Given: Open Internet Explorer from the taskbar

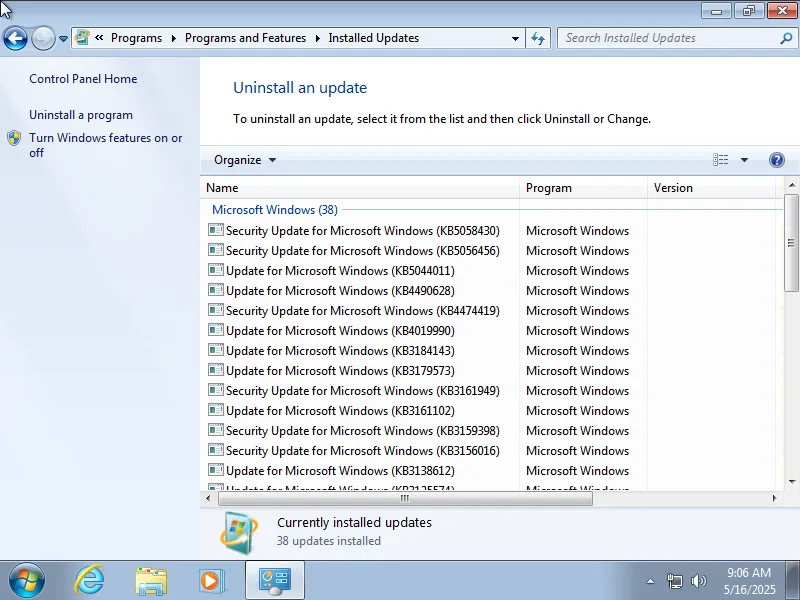Looking at the screenshot, I should (89, 580).
